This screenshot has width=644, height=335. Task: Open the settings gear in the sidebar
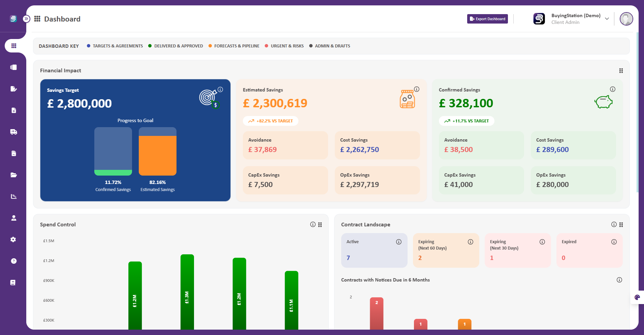pos(13,239)
